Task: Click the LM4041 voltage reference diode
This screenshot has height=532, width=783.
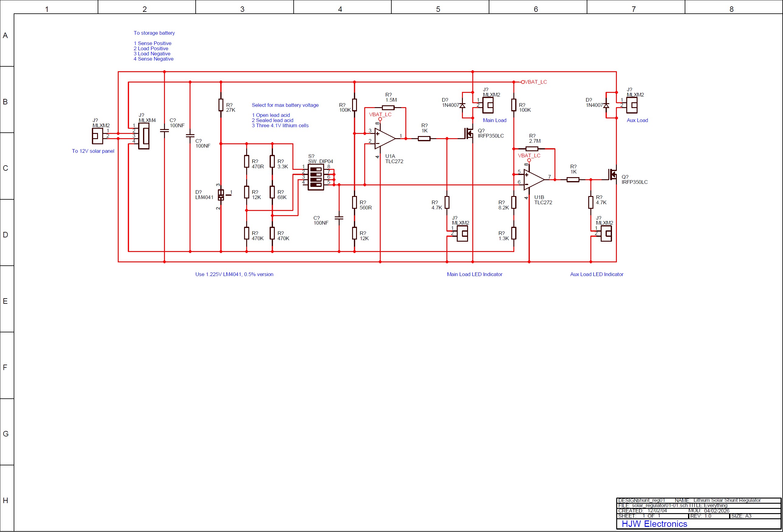Action: (x=221, y=195)
